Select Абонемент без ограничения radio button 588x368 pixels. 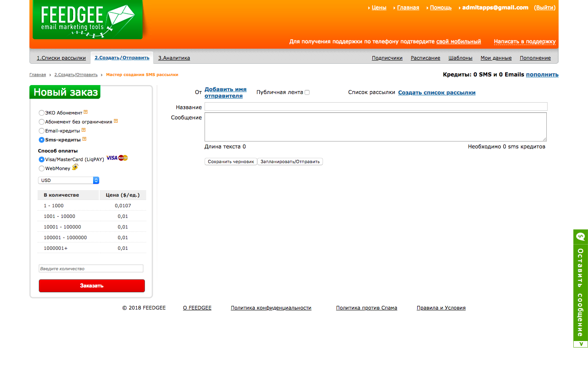click(42, 122)
